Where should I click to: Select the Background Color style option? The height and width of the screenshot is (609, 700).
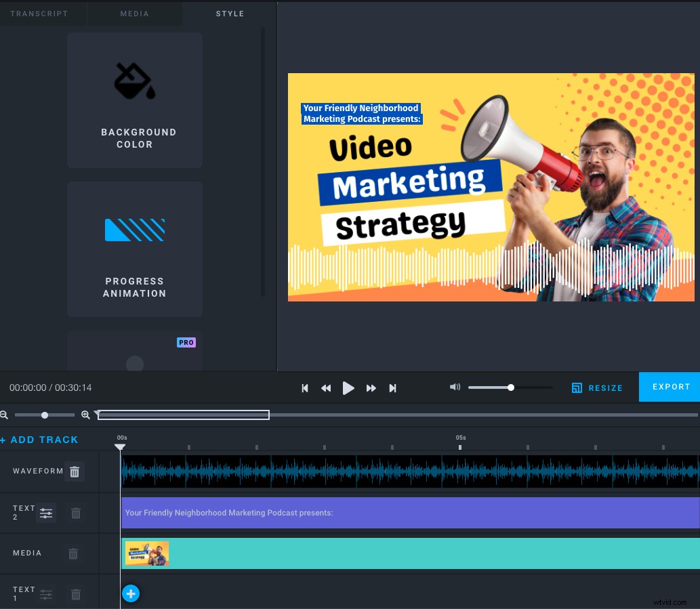[134, 100]
